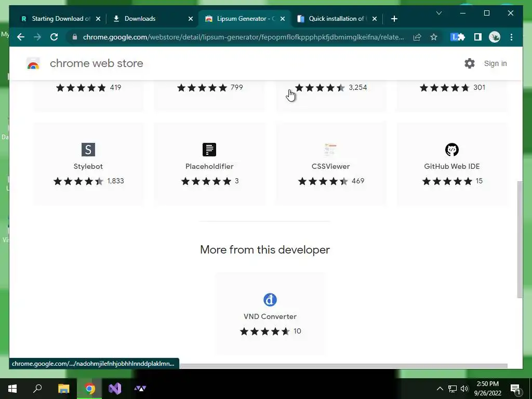This screenshot has width=532, height=399.
Task: Show hidden system tray icons
Action: click(x=440, y=389)
